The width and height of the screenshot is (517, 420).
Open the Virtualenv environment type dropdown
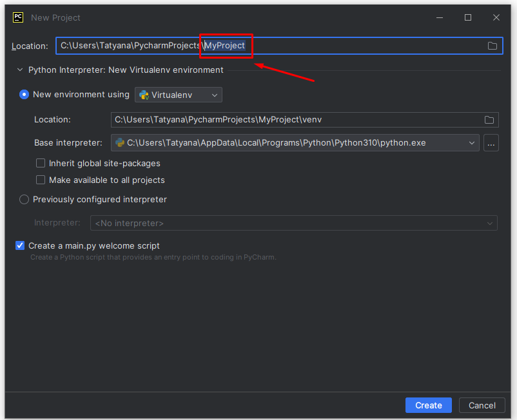pos(179,95)
